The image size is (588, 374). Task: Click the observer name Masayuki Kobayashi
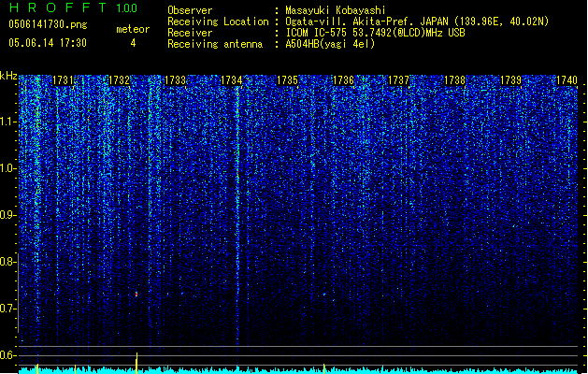pos(336,10)
